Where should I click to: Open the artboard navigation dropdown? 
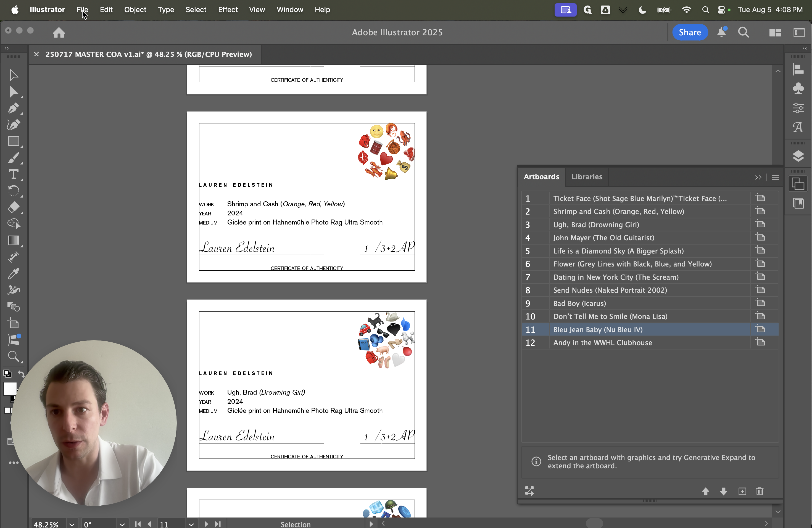[191, 524]
